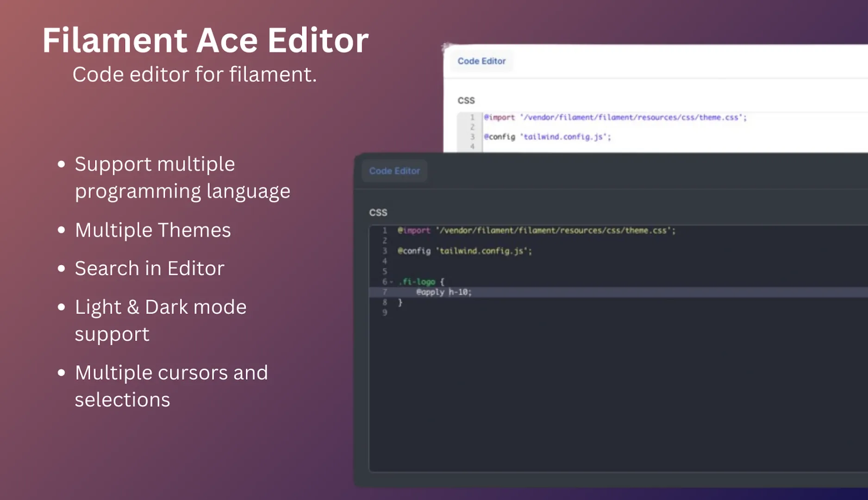Select the Code Editor tab in the dark editor
The width and height of the screenshot is (868, 500).
point(394,170)
